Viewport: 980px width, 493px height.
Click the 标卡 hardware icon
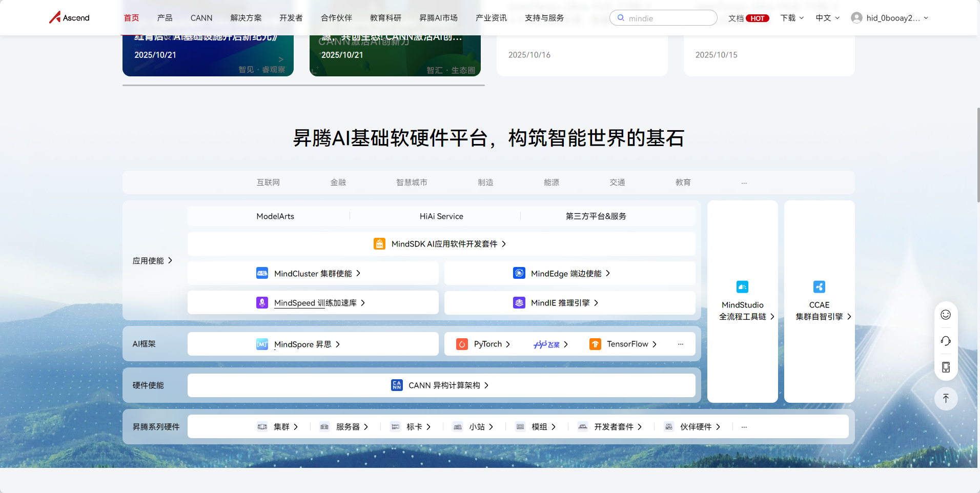click(395, 427)
